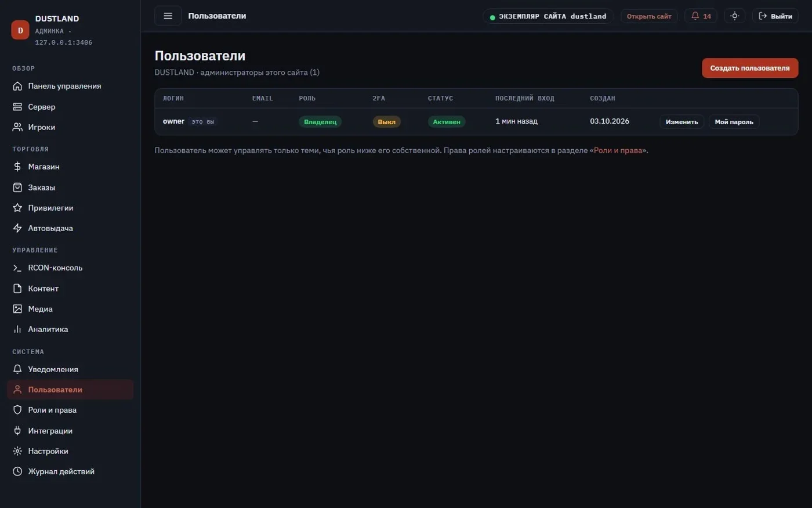Click the Пользователи person icon in sidebar
This screenshot has width=812, height=508.
(x=17, y=390)
